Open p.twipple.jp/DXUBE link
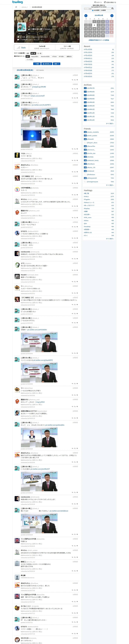The height and width of the screenshot is (644, 129). point(39,87)
